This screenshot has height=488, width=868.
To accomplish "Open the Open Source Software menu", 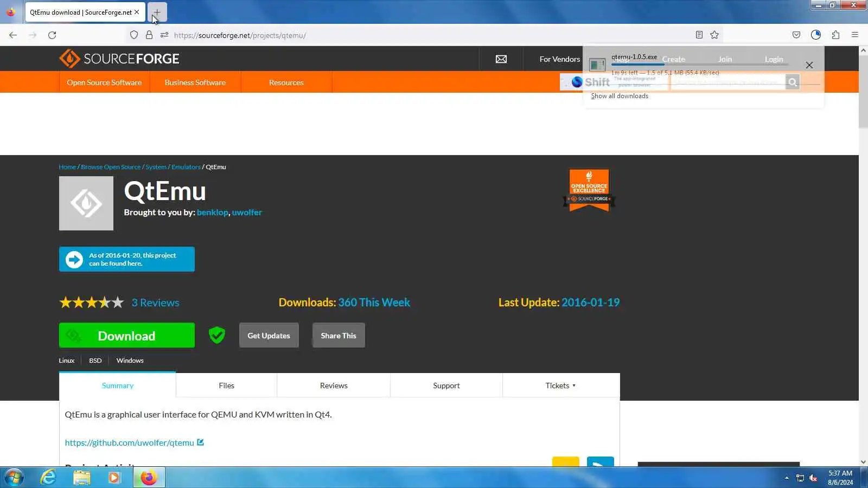I will [104, 82].
